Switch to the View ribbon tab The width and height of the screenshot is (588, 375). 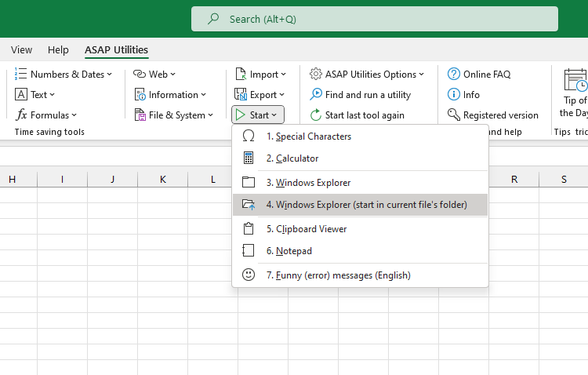pos(21,49)
